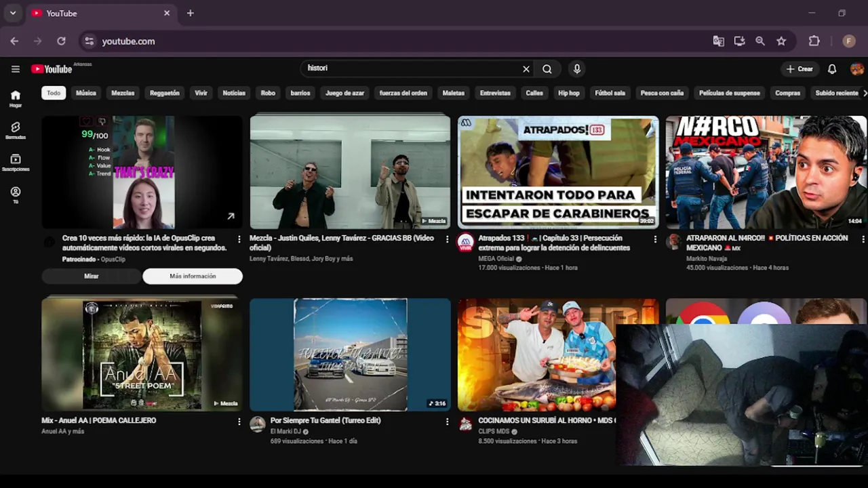Open options menu for Atrapados 133 video
Screen dimensions: 868x488
click(655, 239)
